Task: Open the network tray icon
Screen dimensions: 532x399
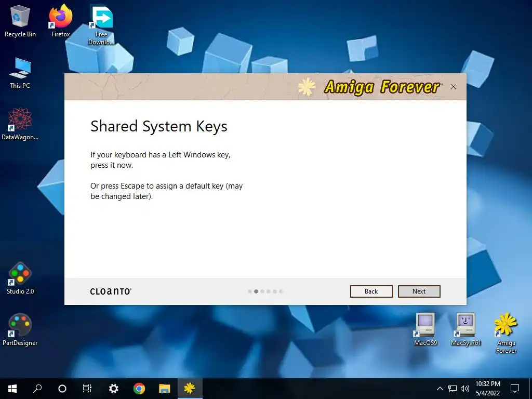Action: tap(453, 389)
